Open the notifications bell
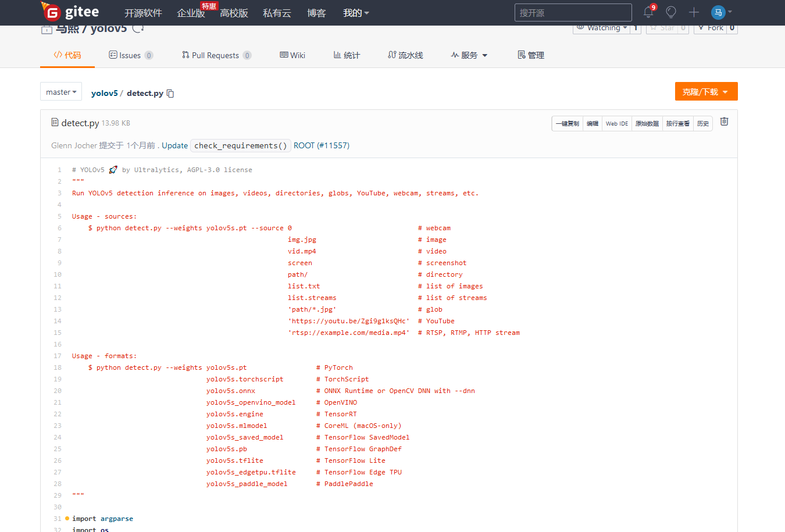Image resolution: width=785 pixels, height=532 pixels. pyautogui.click(x=648, y=12)
